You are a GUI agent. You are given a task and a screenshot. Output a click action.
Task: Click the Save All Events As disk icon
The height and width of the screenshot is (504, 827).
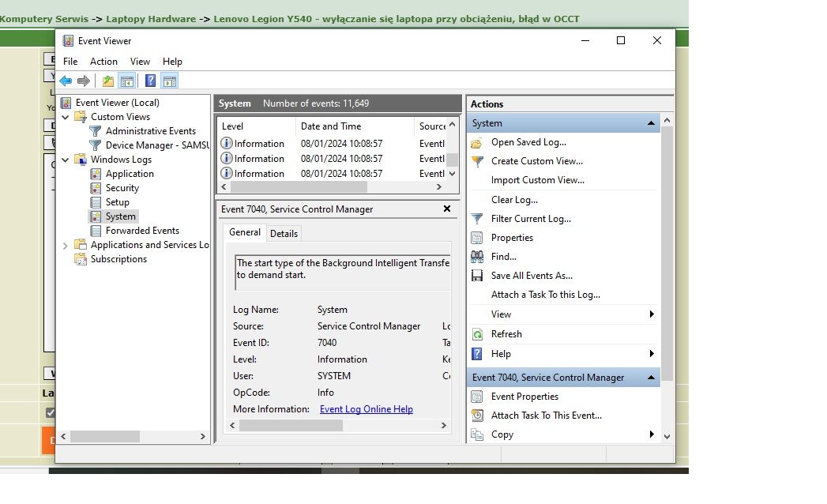[x=477, y=276]
